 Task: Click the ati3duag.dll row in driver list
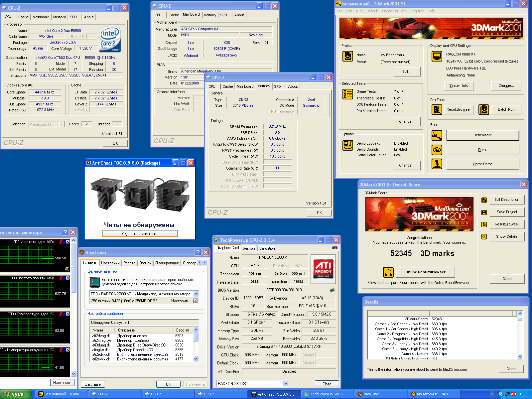pyautogui.click(x=142, y=345)
